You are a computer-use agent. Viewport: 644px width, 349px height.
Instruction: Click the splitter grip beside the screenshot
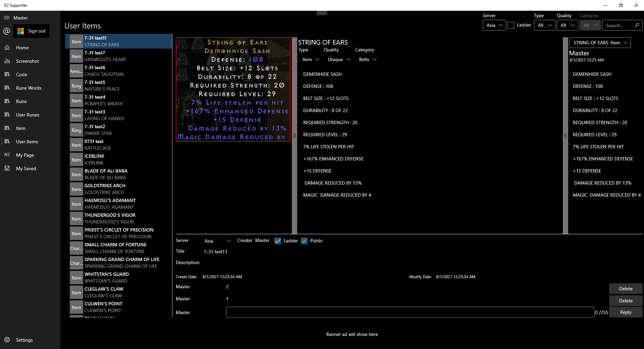coord(294,136)
